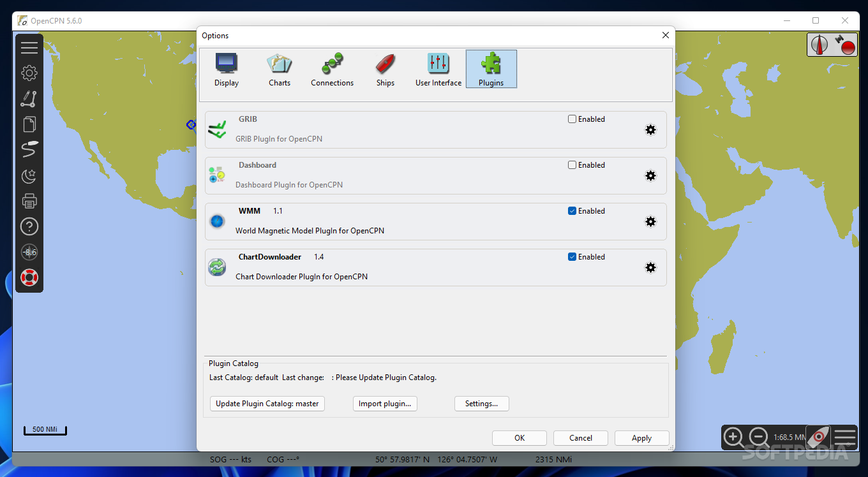
Task: Confirm the Options dialog with OK
Action: tap(520, 438)
